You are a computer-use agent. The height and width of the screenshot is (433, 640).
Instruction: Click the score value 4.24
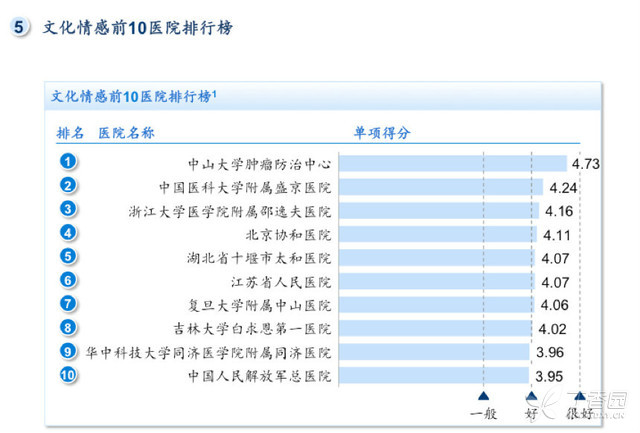[x=563, y=188]
